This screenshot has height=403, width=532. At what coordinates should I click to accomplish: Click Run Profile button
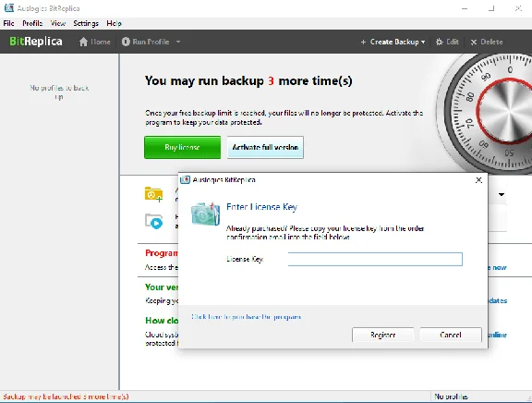(146, 42)
